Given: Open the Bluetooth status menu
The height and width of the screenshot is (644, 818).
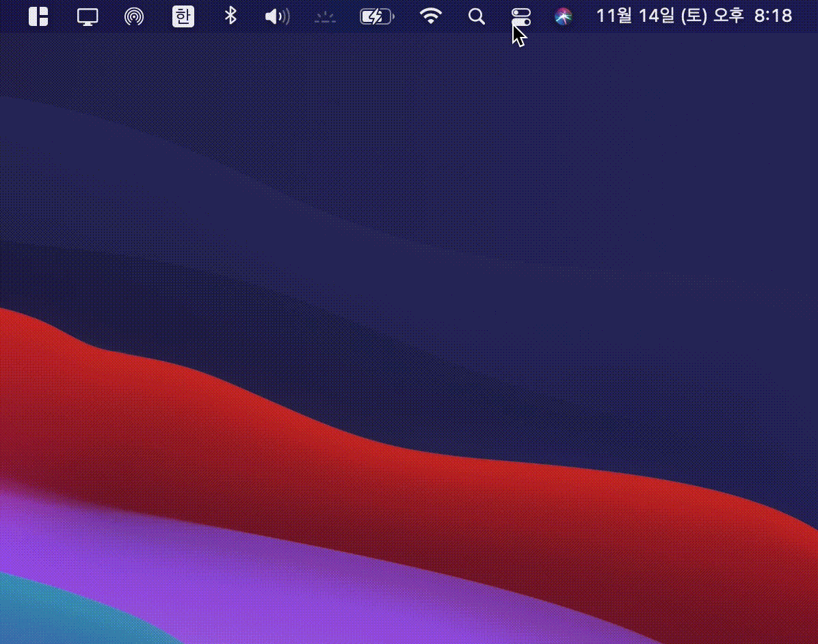Looking at the screenshot, I should [230, 16].
